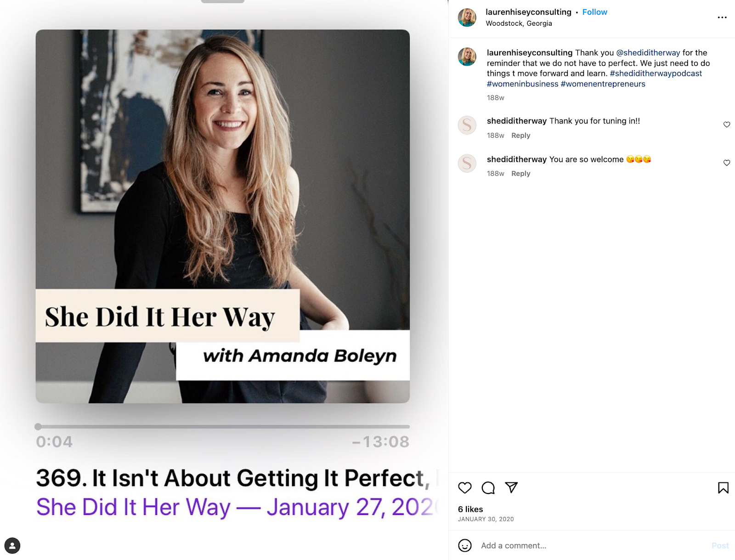Click the Add a comment field

pyautogui.click(x=593, y=545)
